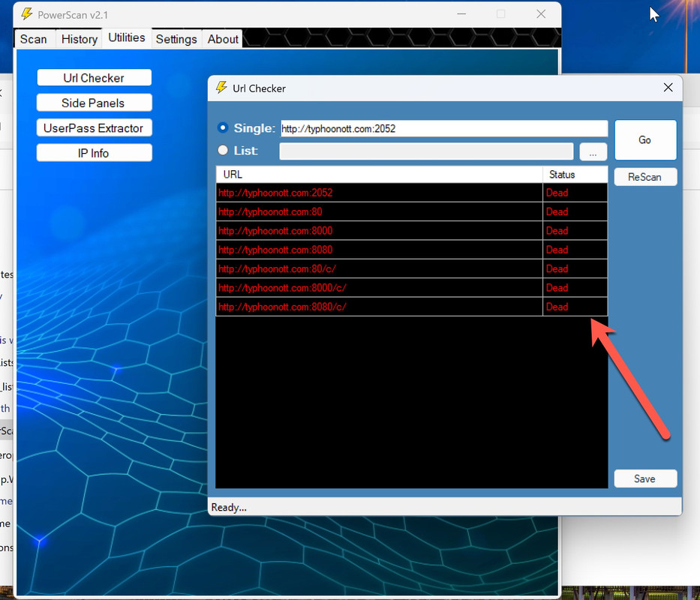
Task: Select the Utilities tab
Action: (x=127, y=37)
